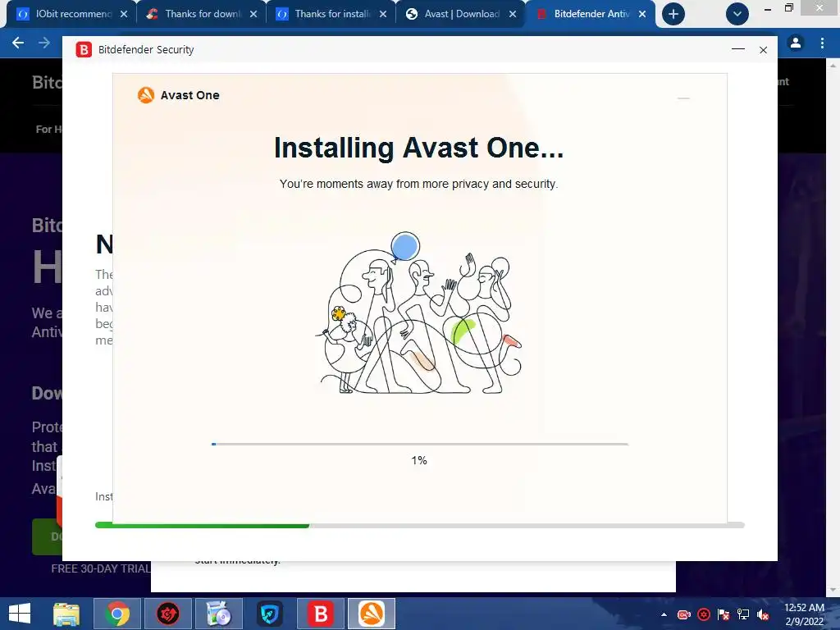Minimize the Avast One installer
Screen dimensions: 840x630
tap(683, 98)
